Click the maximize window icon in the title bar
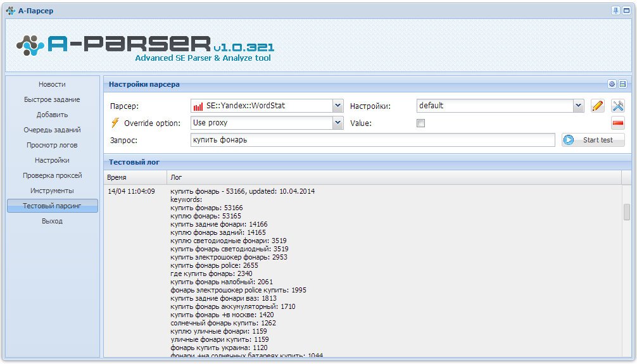Viewport: 637px width, 364px height. 626,11
